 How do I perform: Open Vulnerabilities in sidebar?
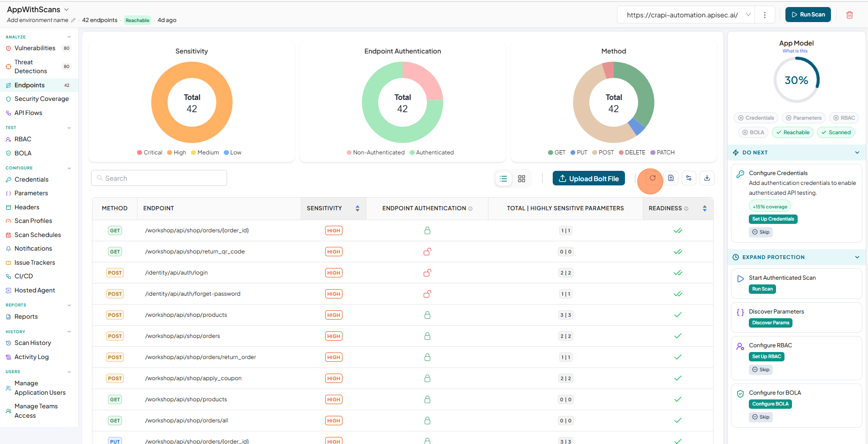pos(35,48)
